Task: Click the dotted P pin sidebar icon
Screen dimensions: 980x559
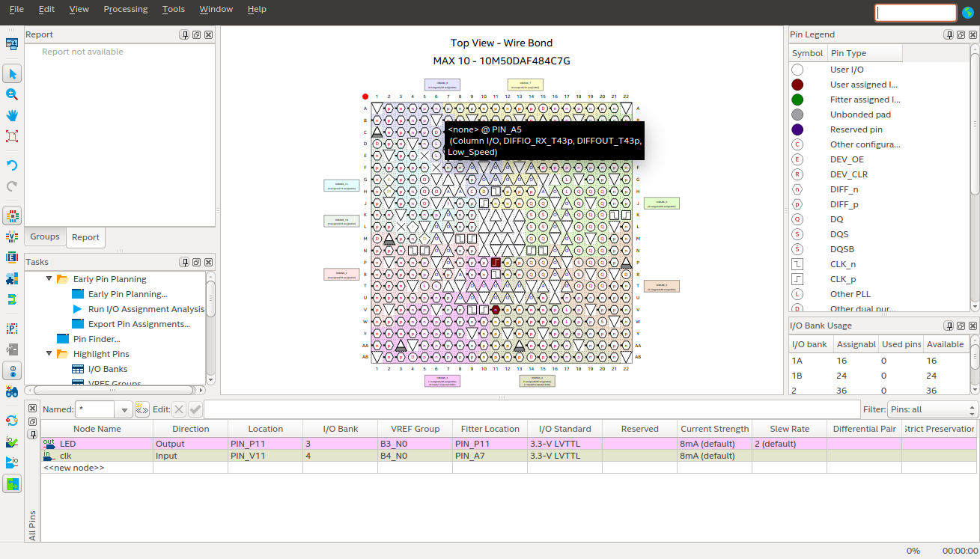Action: (x=12, y=328)
